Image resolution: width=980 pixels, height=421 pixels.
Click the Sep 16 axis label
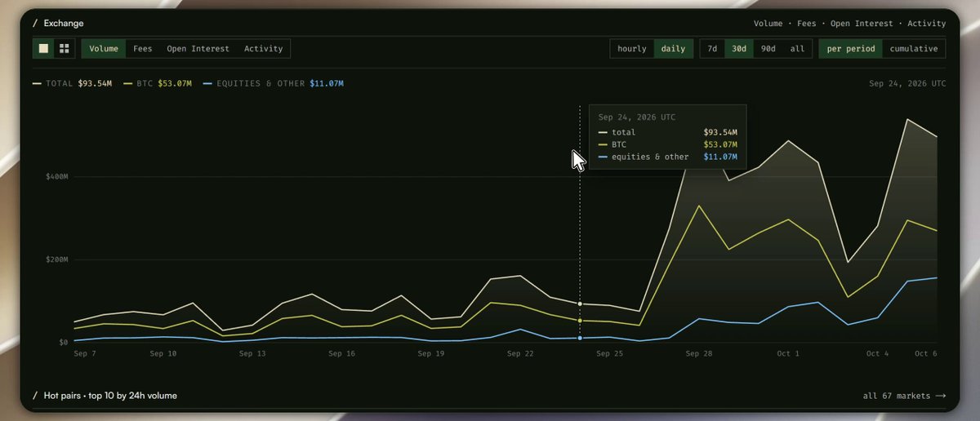(341, 354)
